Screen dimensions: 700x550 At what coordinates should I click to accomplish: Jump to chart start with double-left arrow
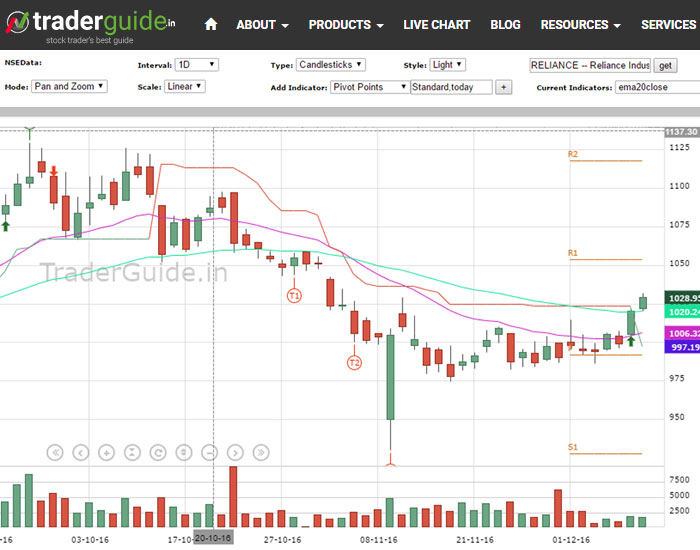point(55,453)
